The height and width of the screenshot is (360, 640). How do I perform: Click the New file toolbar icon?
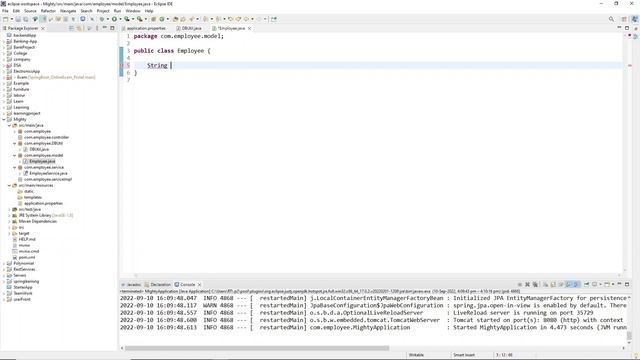[5, 19]
